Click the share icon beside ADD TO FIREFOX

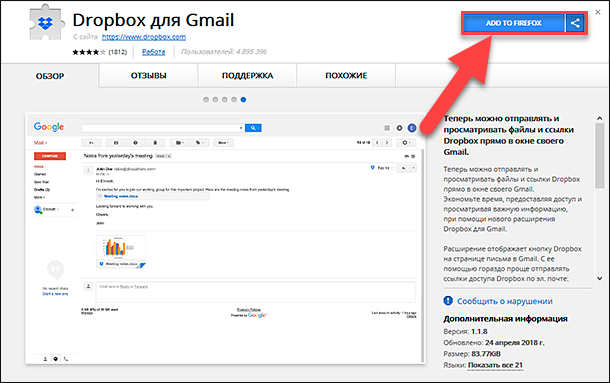pyautogui.click(x=575, y=23)
